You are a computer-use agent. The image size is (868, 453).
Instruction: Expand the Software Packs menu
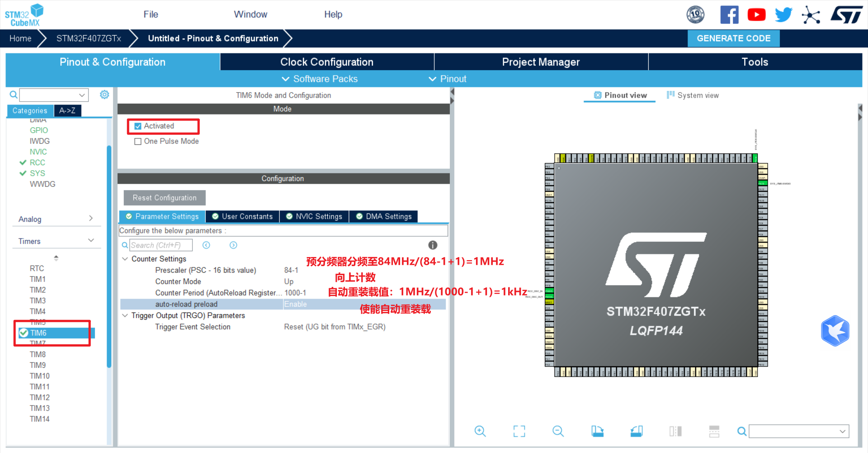coord(320,79)
